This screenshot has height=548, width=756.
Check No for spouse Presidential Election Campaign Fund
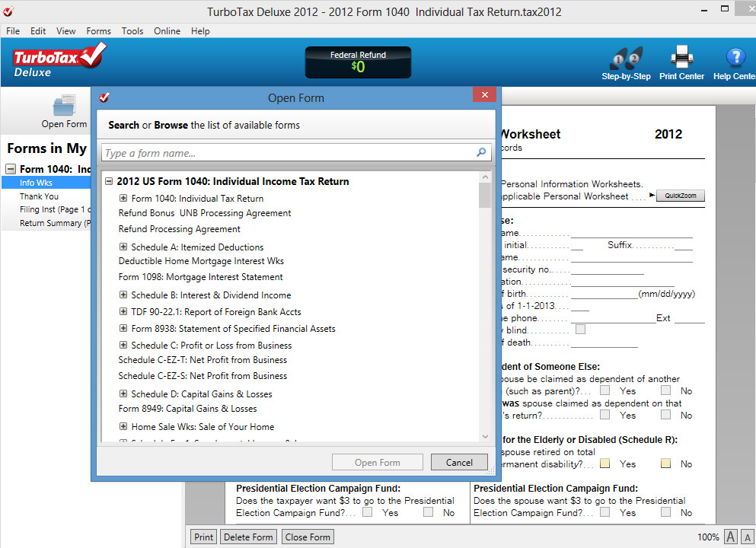click(x=666, y=512)
